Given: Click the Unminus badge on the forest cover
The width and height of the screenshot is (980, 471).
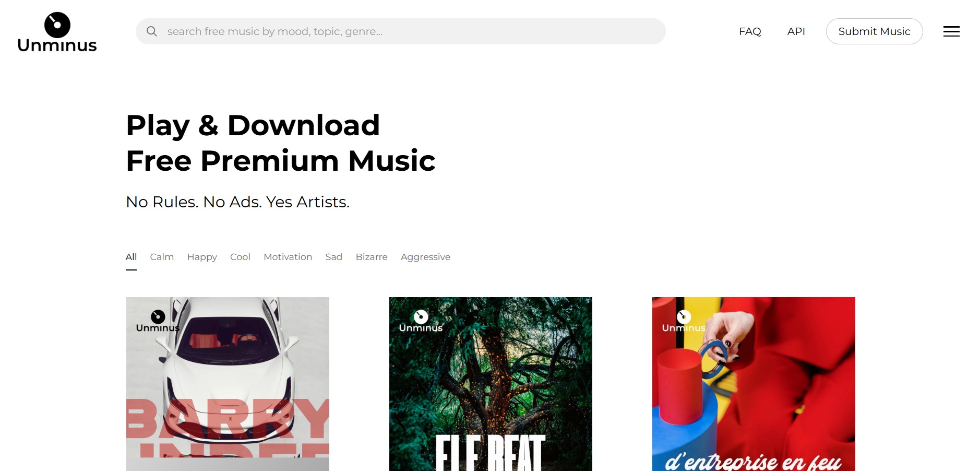Looking at the screenshot, I should [421, 321].
